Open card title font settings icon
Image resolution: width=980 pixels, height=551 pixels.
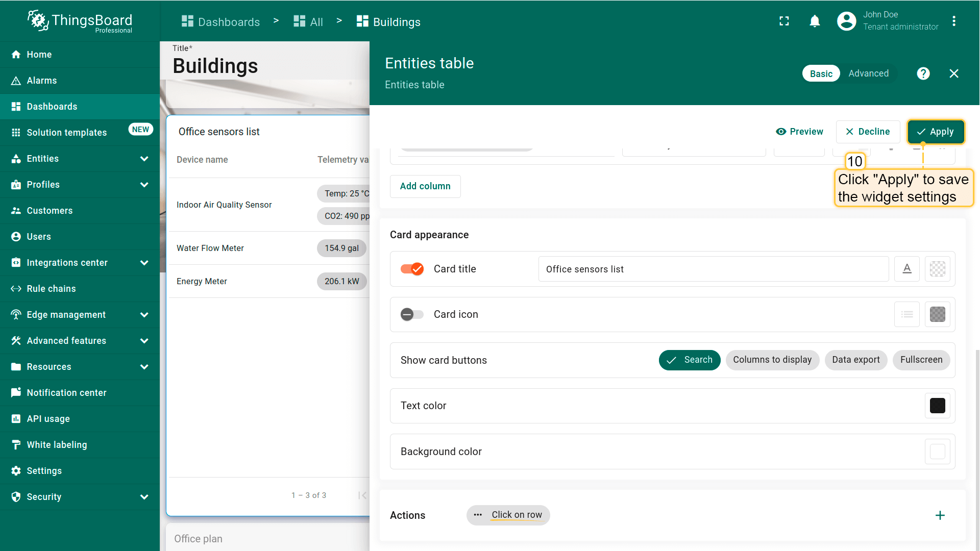(x=906, y=269)
